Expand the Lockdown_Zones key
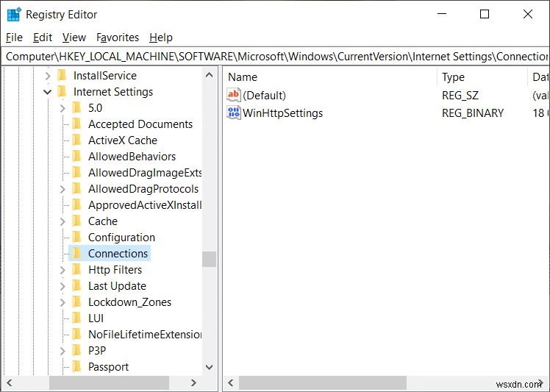The width and height of the screenshot is (550, 392). (x=63, y=302)
